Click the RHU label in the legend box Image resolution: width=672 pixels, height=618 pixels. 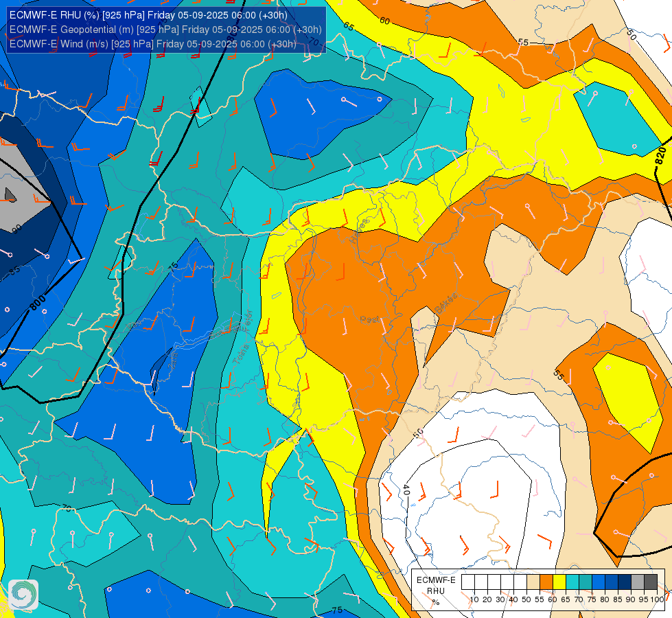(x=436, y=591)
